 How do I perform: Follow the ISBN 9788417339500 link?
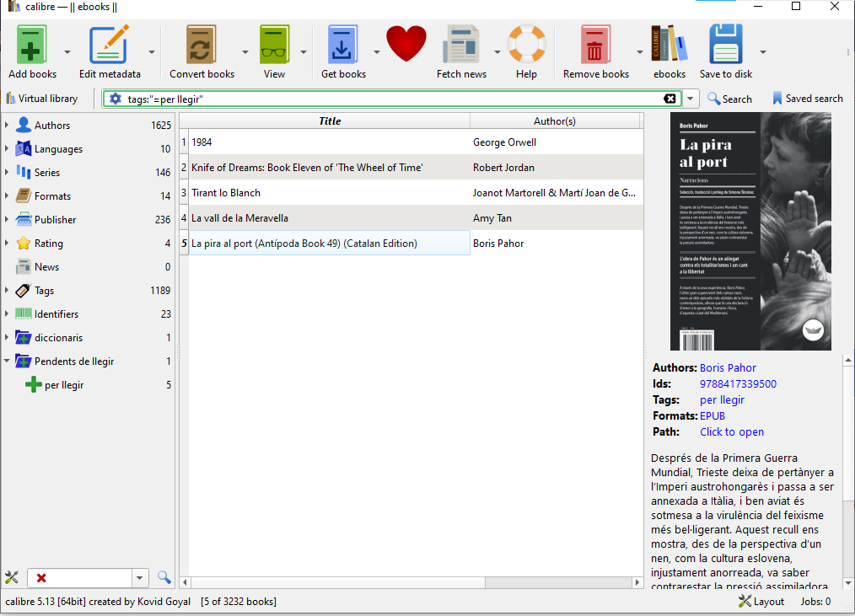coord(739,383)
